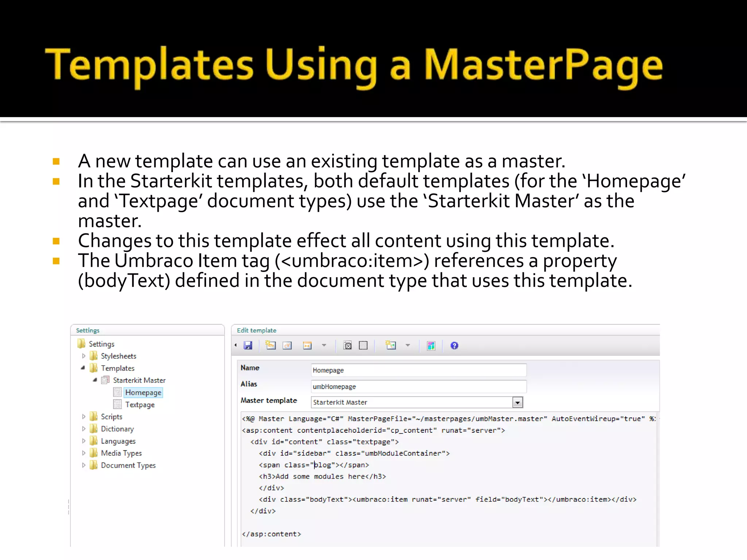The height and width of the screenshot is (560, 747).
Task: Click the Insert dictionary item icon
Action: 287,345
